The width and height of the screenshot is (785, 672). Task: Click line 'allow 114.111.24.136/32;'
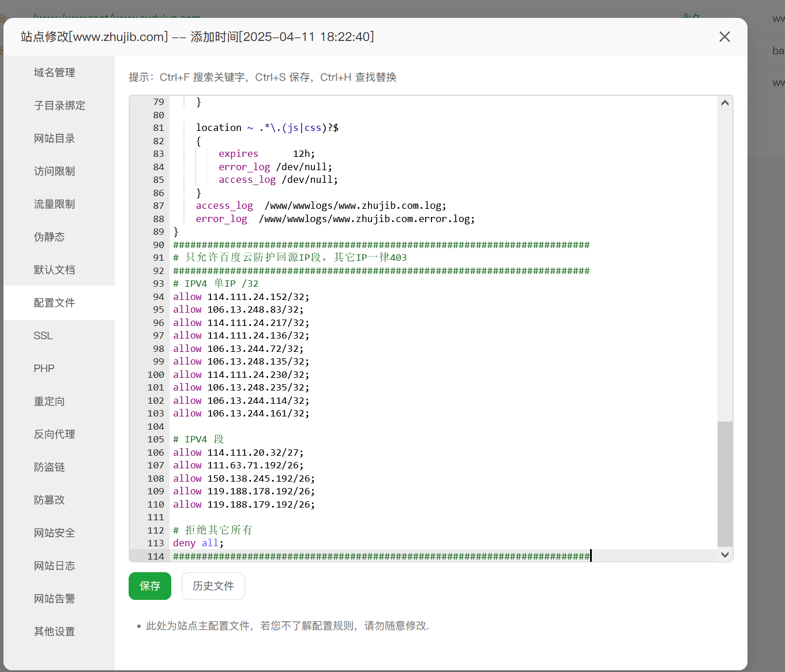point(241,336)
